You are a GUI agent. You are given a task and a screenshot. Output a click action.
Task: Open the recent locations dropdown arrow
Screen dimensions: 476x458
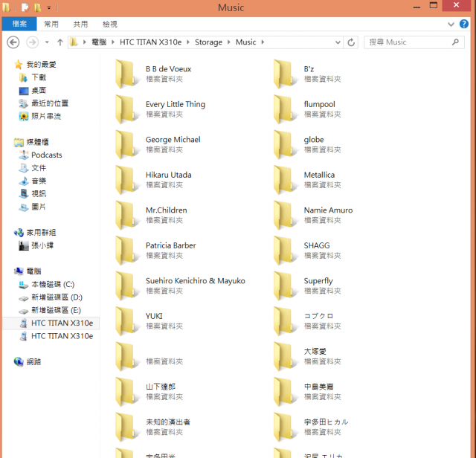point(47,42)
